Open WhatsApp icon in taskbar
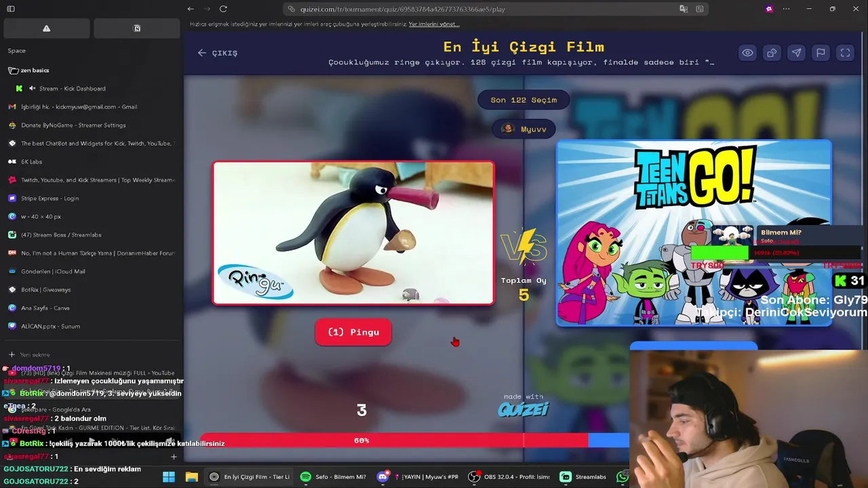Viewport: 868px width, 488px height. tap(623, 477)
